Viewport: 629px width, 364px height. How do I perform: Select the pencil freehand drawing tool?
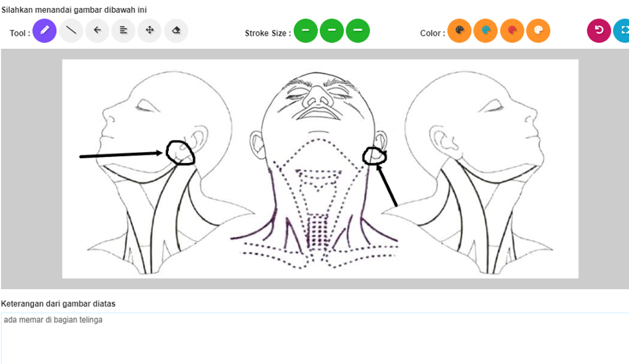click(44, 30)
